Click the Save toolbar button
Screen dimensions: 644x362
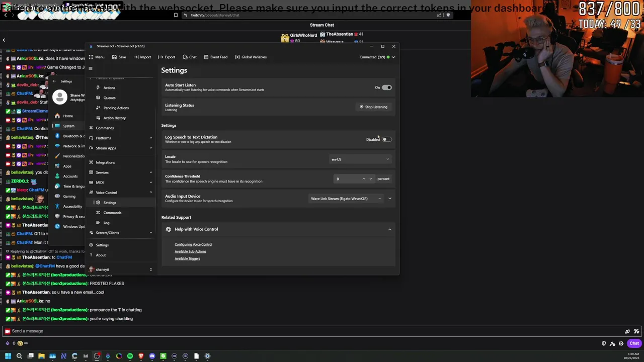pos(119,57)
